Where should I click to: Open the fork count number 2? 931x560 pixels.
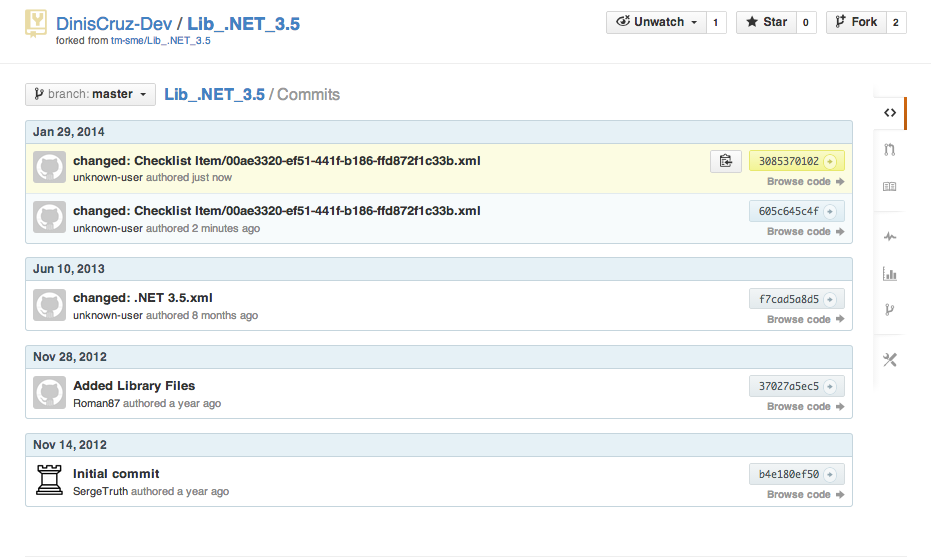pyautogui.click(x=895, y=22)
